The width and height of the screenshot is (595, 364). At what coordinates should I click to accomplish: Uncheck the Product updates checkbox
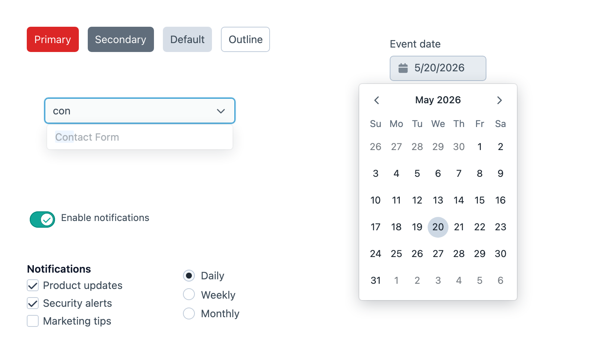pos(33,285)
